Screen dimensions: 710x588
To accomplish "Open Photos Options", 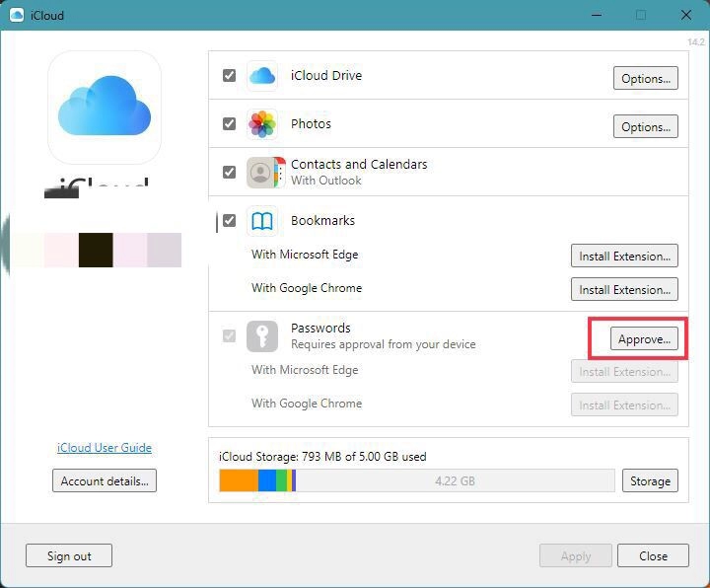I will pyautogui.click(x=646, y=126).
